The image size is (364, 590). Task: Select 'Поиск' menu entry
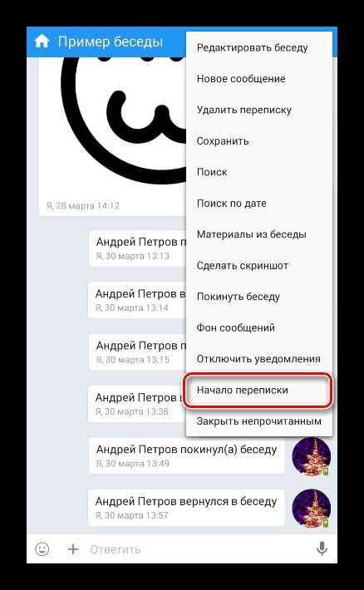click(259, 172)
